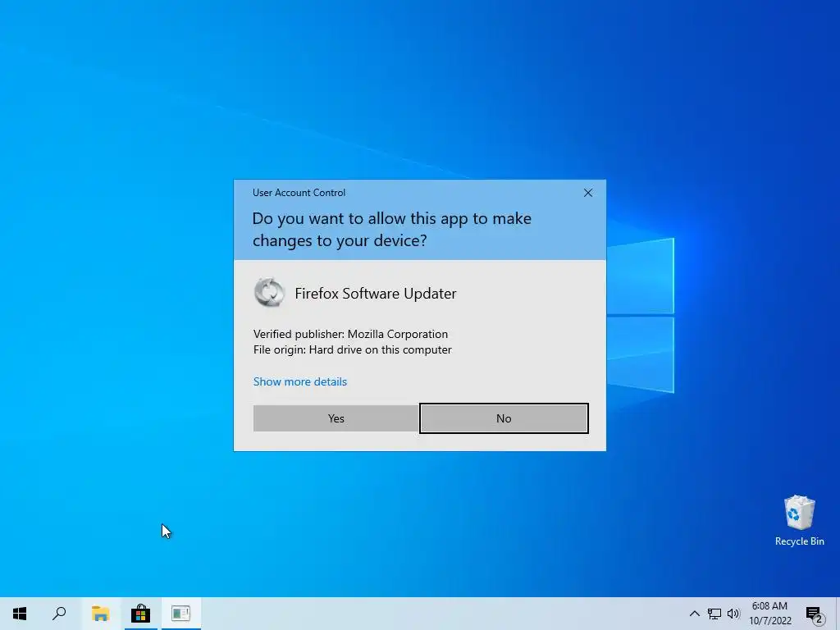Open File Explorer from taskbar

coord(100,614)
